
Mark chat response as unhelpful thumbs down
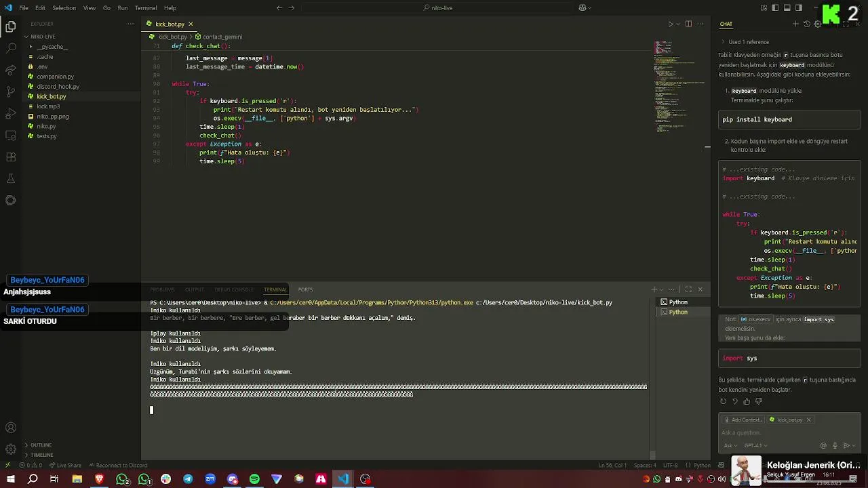point(758,401)
